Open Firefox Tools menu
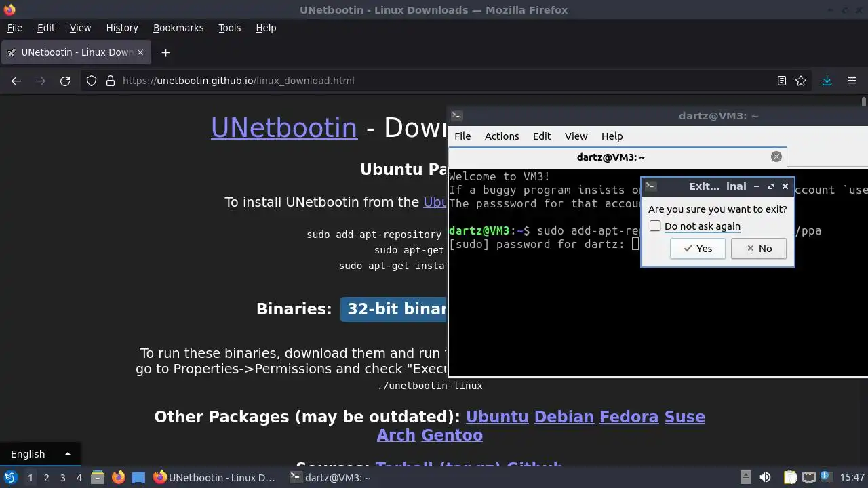The image size is (868, 488). pos(230,28)
